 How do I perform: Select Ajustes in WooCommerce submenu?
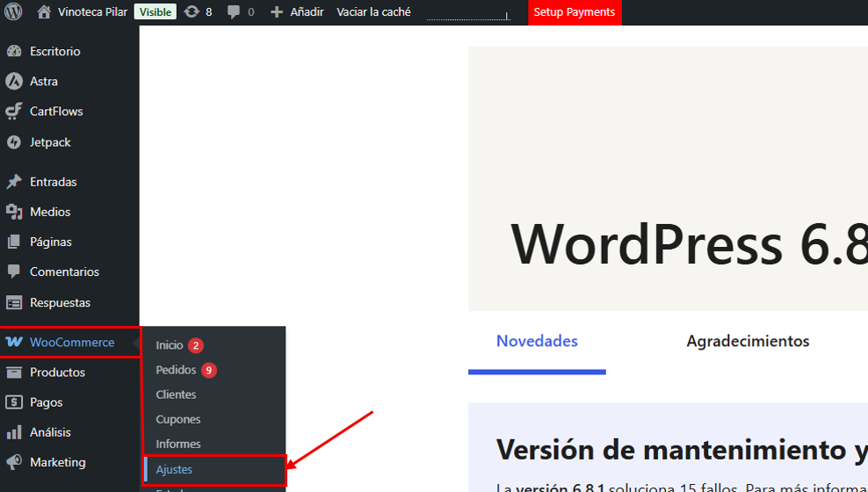[x=174, y=469]
